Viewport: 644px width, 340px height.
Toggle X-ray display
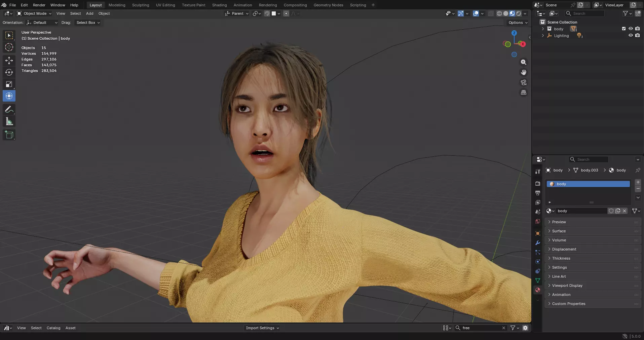[x=491, y=13]
